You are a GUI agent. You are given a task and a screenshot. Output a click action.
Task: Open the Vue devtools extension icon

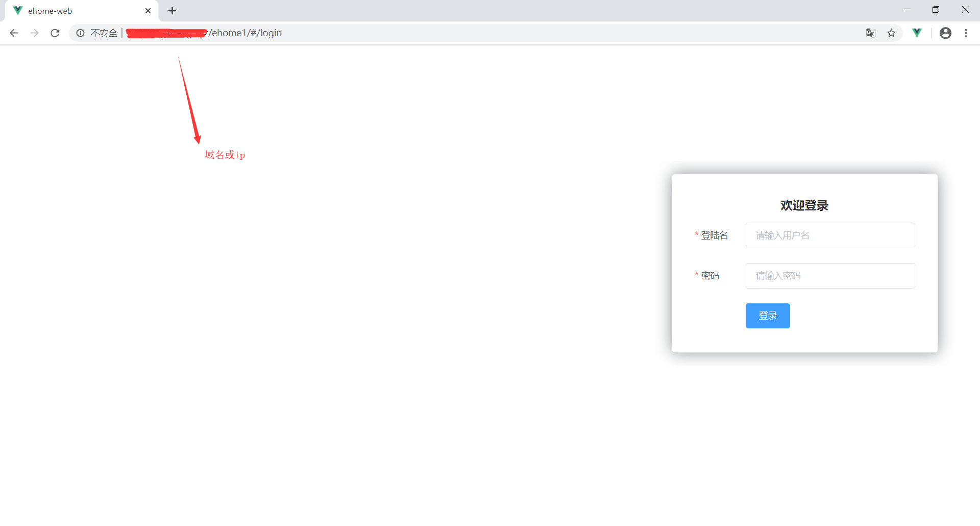tap(917, 33)
